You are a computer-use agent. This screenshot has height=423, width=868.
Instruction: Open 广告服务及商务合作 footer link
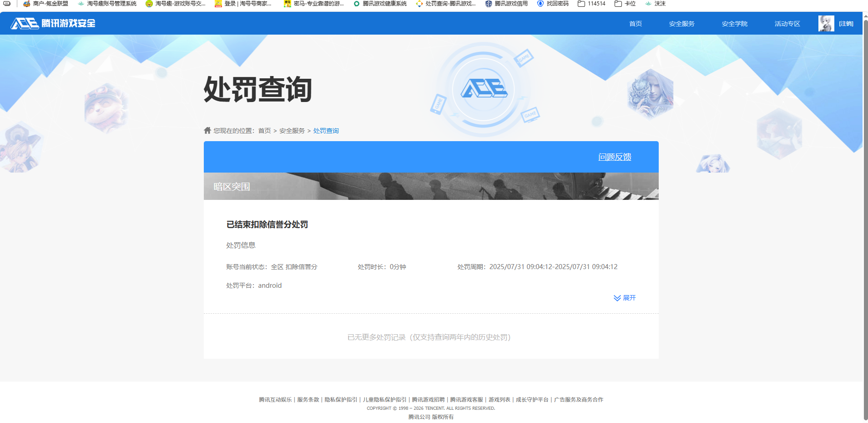tap(578, 400)
